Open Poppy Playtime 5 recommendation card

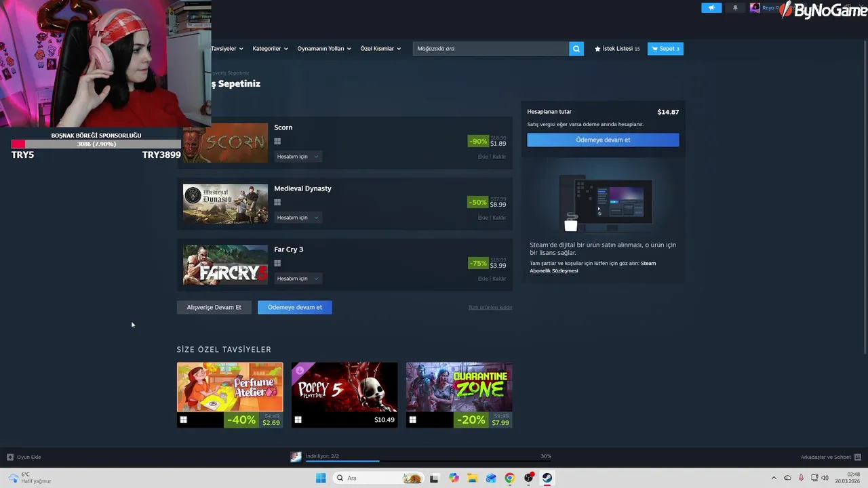344,395
